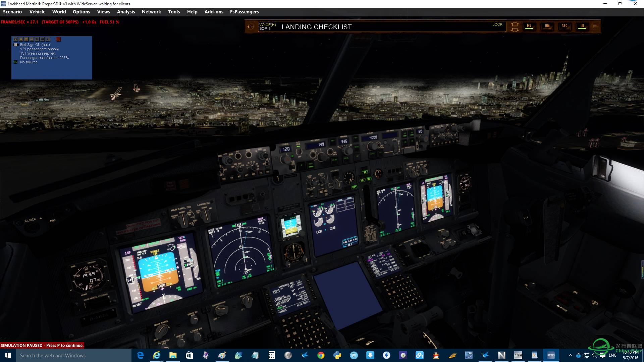644x362 pixels.
Task: Open the Windows Store taskbar icon
Action: tap(189, 355)
